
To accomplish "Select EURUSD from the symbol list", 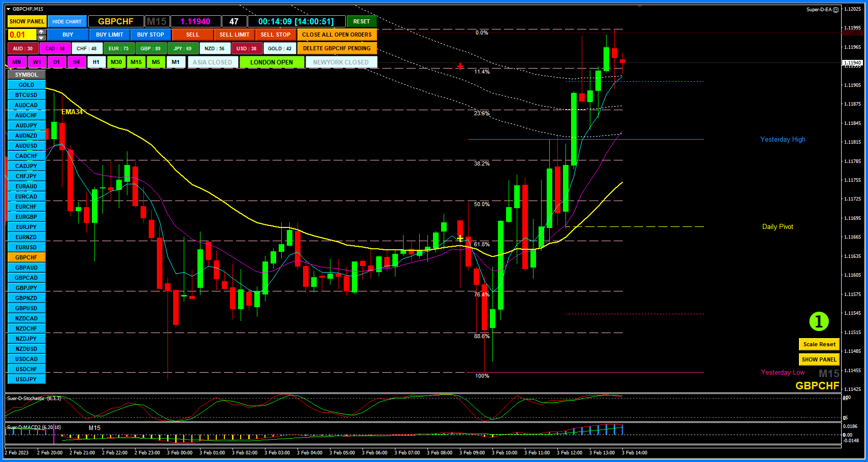I will 26,247.
